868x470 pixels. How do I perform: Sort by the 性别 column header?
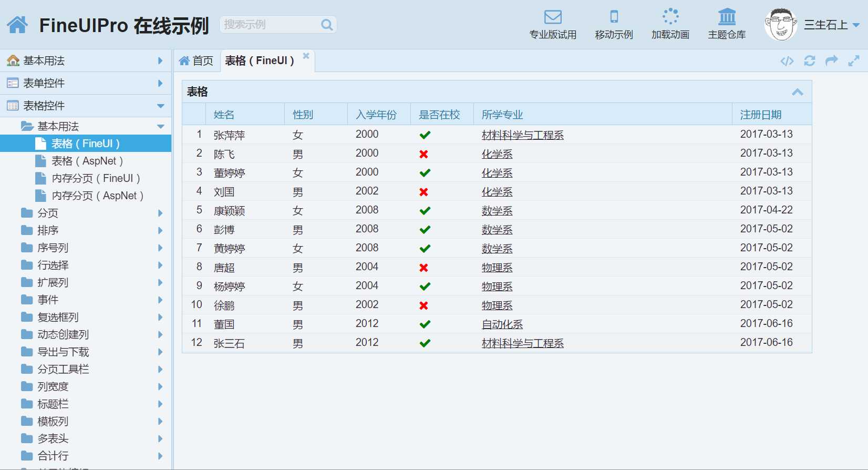316,114
